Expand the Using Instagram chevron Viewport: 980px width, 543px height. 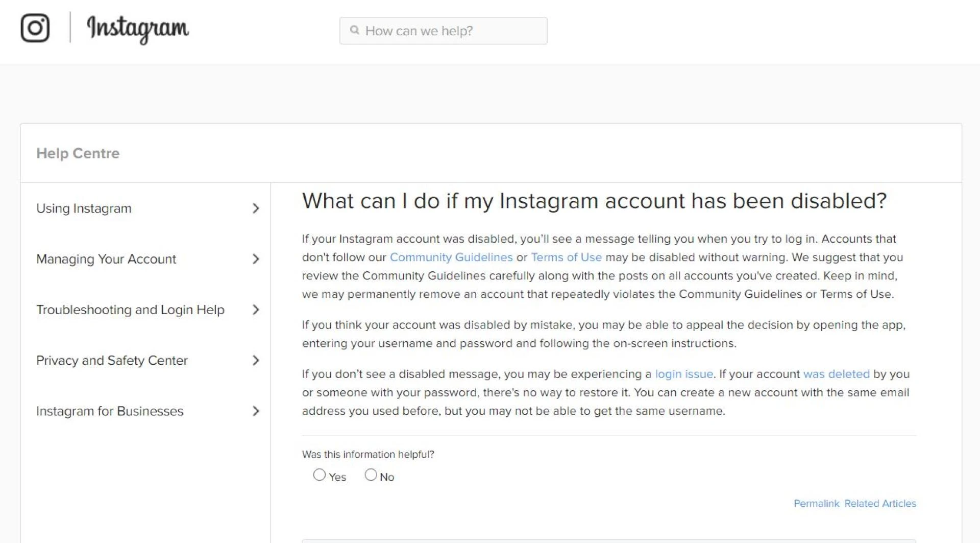256,208
